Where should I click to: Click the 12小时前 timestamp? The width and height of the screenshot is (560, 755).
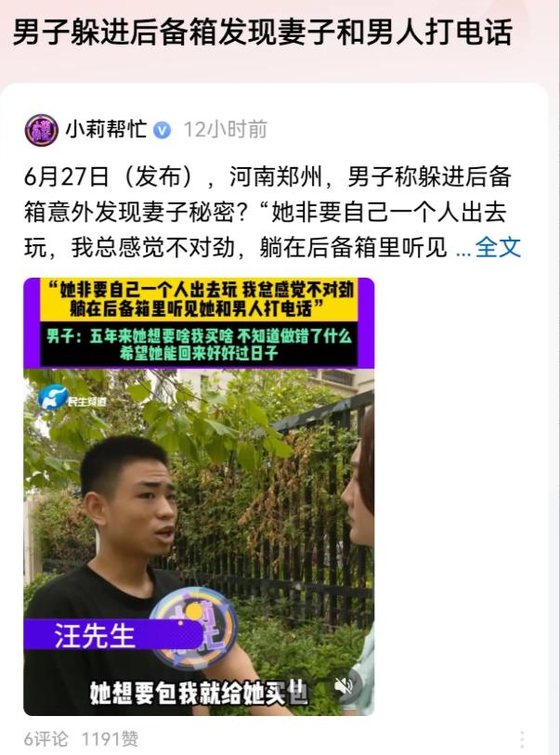tap(226, 129)
